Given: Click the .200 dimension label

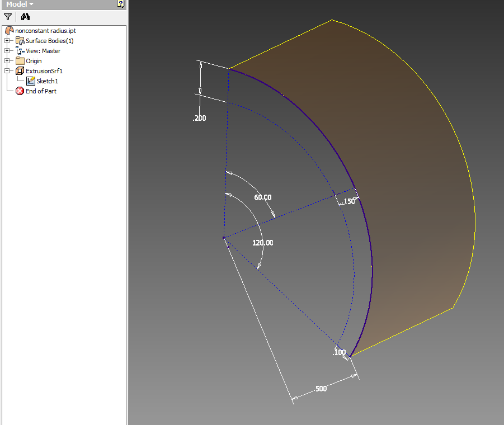Looking at the screenshot, I should point(200,118).
